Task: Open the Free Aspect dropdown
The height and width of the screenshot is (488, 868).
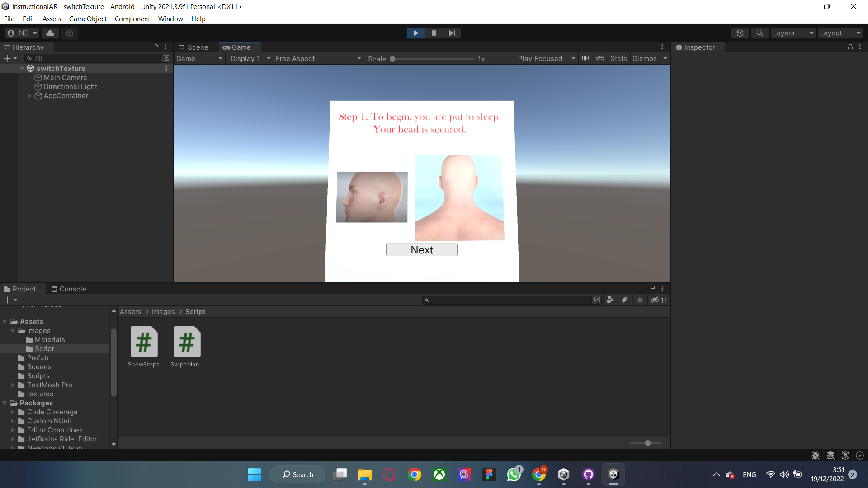Action: coord(318,59)
